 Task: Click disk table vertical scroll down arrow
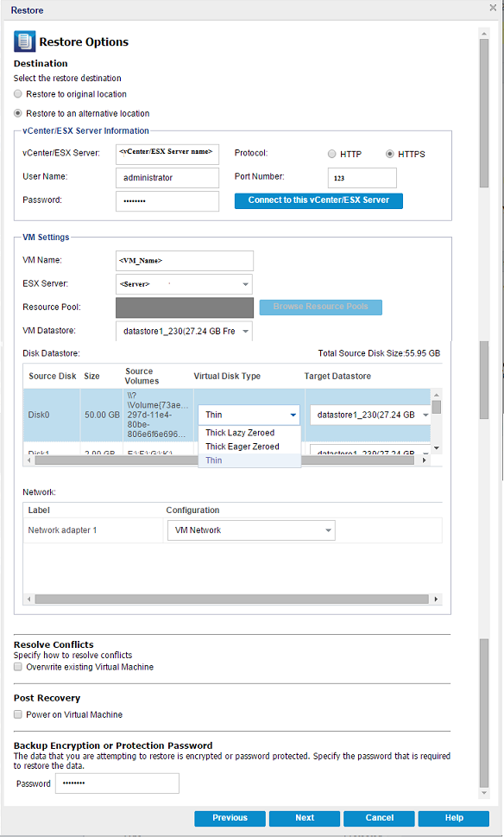[437, 447]
